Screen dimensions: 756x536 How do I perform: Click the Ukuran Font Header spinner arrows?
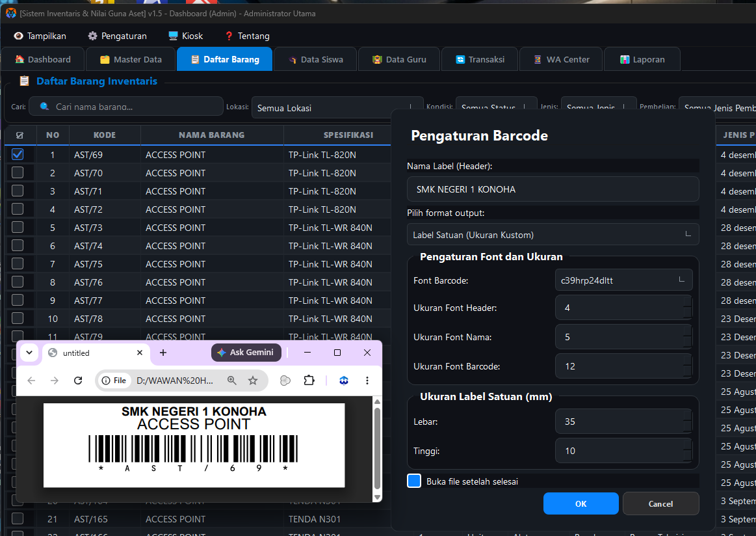(x=688, y=308)
